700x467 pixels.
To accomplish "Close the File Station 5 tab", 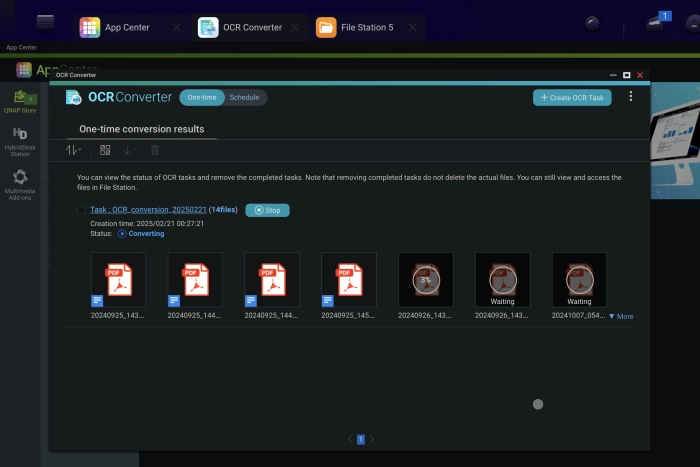I will coord(412,28).
